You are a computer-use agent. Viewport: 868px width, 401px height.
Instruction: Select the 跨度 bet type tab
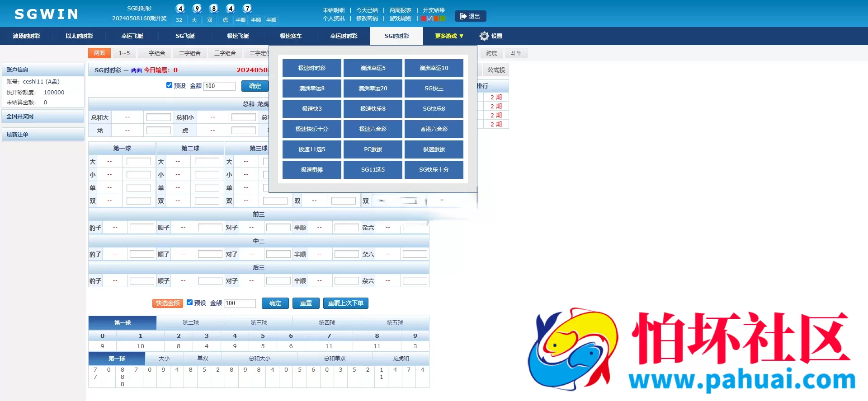[492, 53]
